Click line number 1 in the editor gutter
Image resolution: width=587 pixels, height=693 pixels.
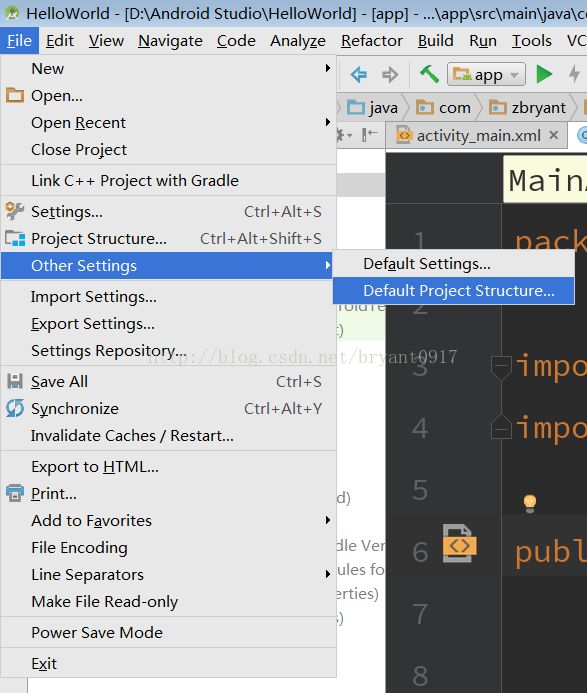[x=420, y=240]
